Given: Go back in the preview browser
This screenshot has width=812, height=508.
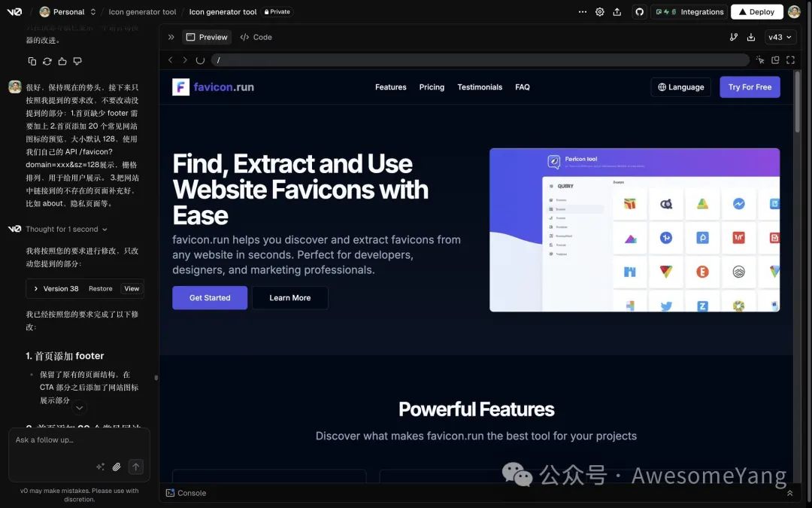Looking at the screenshot, I should (171, 60).
